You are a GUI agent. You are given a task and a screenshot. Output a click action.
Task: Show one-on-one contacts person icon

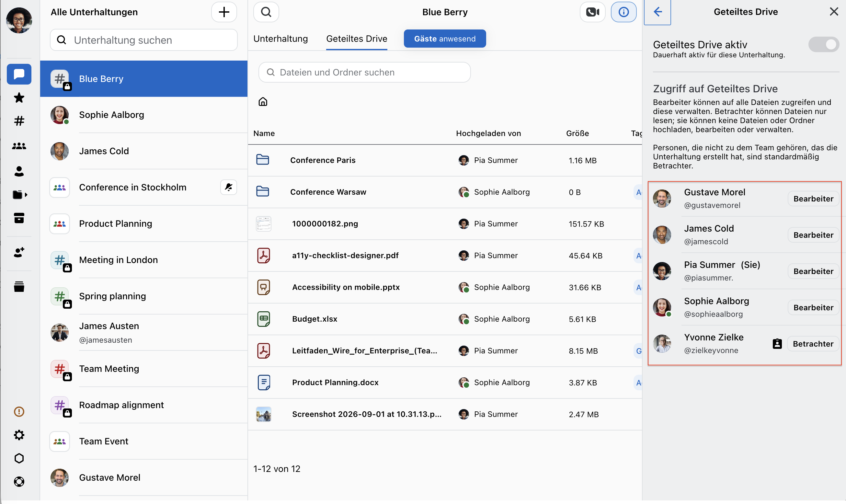click(19, 171)
